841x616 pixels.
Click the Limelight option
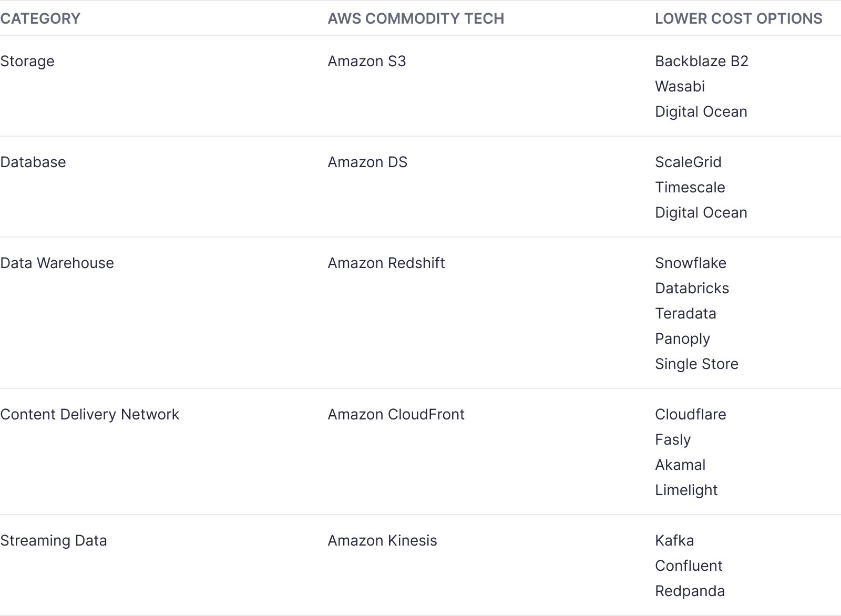[686, 490]
